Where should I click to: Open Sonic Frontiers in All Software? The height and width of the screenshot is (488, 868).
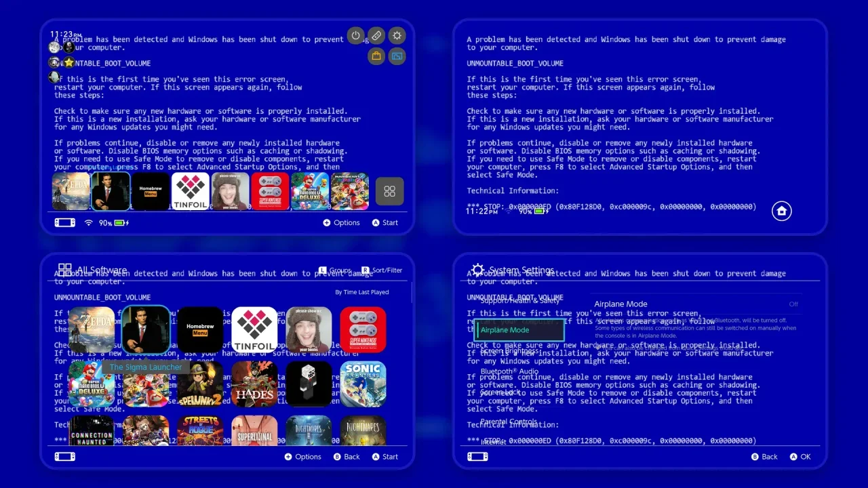click(x=363, y=384)
